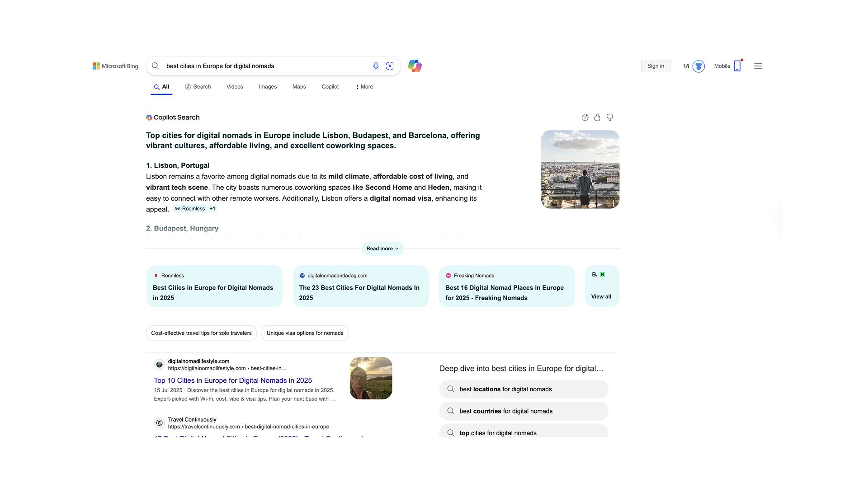
Task: Click the Sign in button
Action: [656, 66]
